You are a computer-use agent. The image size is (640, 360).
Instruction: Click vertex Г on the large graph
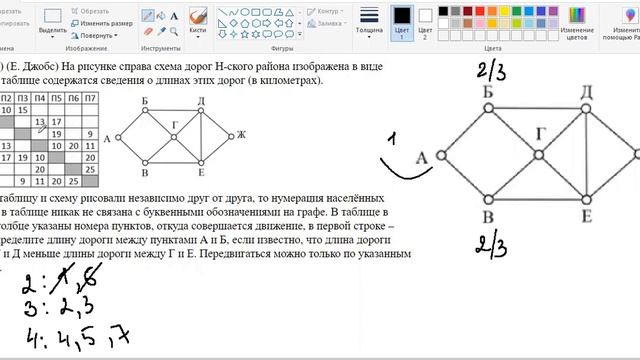pos(539,155)
